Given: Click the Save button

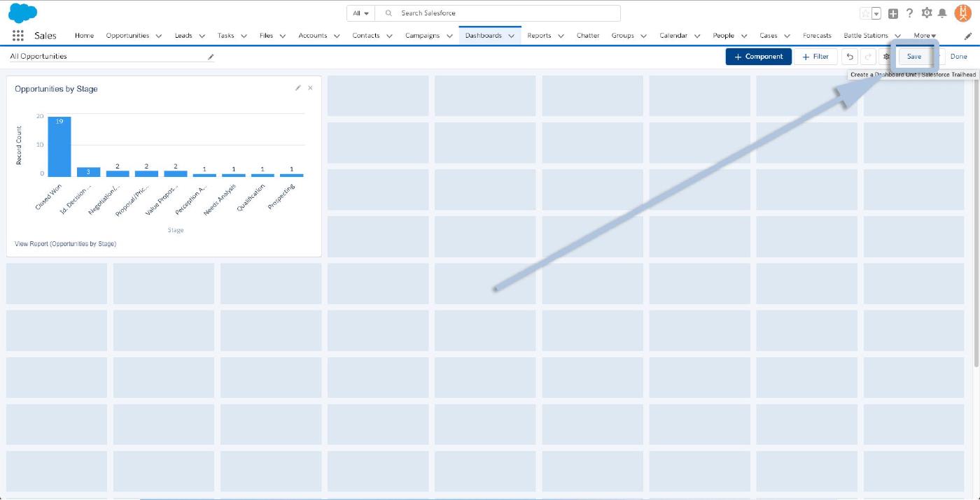Looking at the screenshot, I should (913, 57).
